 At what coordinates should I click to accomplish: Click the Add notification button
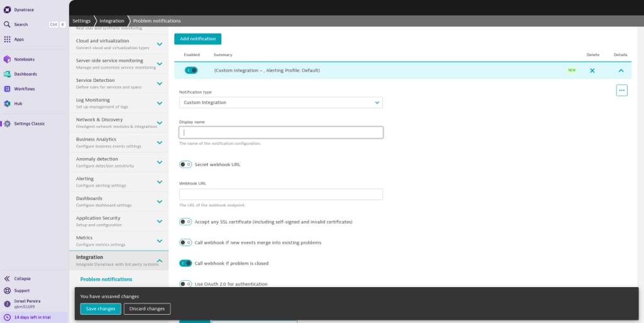(197, 39)
